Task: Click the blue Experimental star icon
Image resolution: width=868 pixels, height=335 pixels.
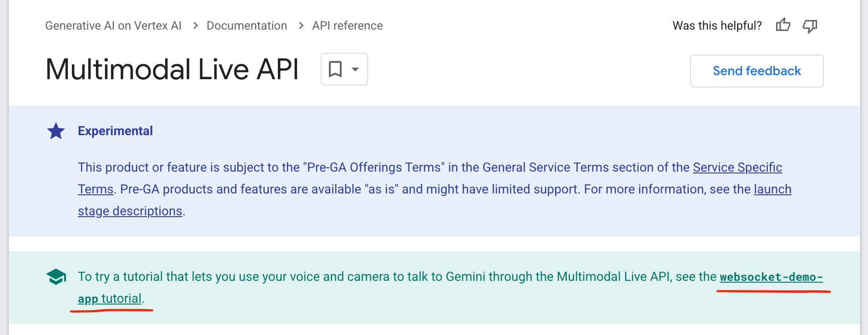Action: point(56,131)
